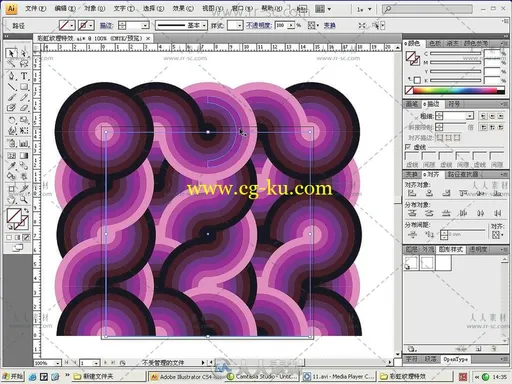The height and width of the screenshot is (384, 512).
Task: Close the 彩虹纹理特效.ai document tab
Action: pyautogui.click(x=148, y=39)
